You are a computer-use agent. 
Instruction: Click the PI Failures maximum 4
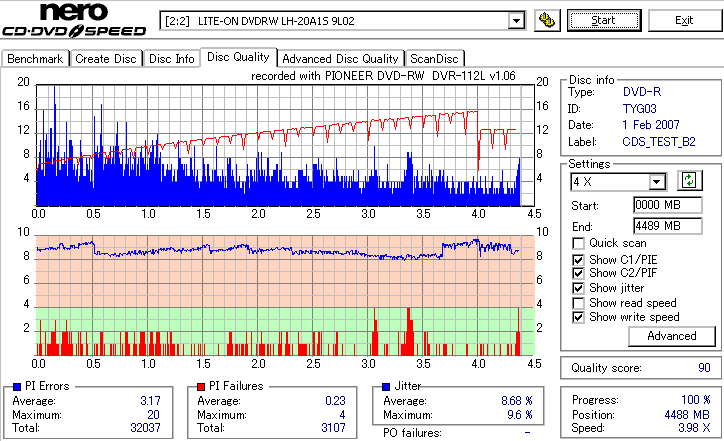tap(342, 415)
